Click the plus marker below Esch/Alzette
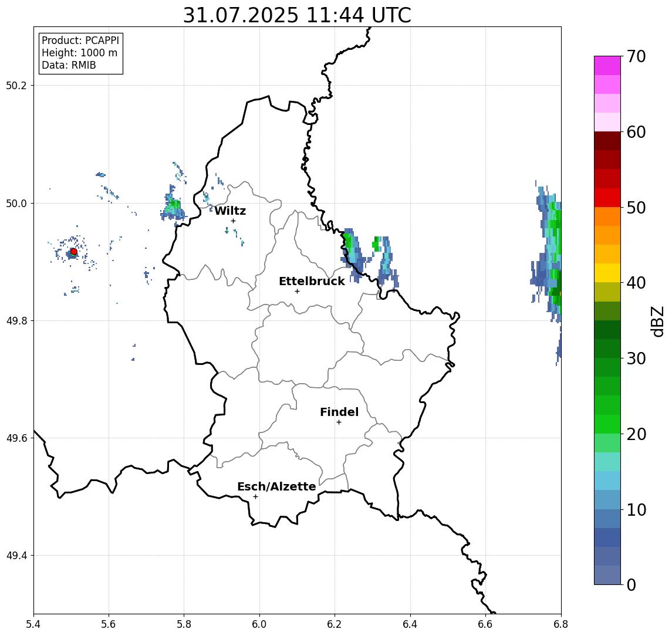Image resolution: width=672 pixels, height=636 pixels. [x=255, y=497]
